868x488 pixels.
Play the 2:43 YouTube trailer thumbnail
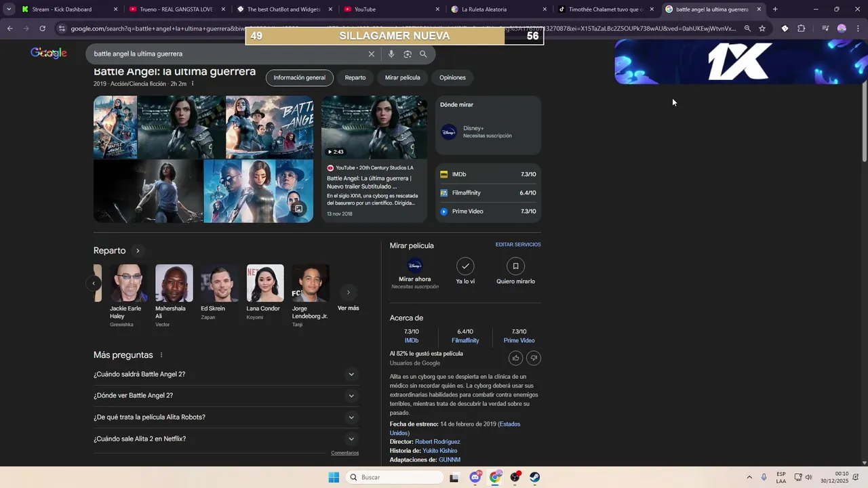click(374, 127)
